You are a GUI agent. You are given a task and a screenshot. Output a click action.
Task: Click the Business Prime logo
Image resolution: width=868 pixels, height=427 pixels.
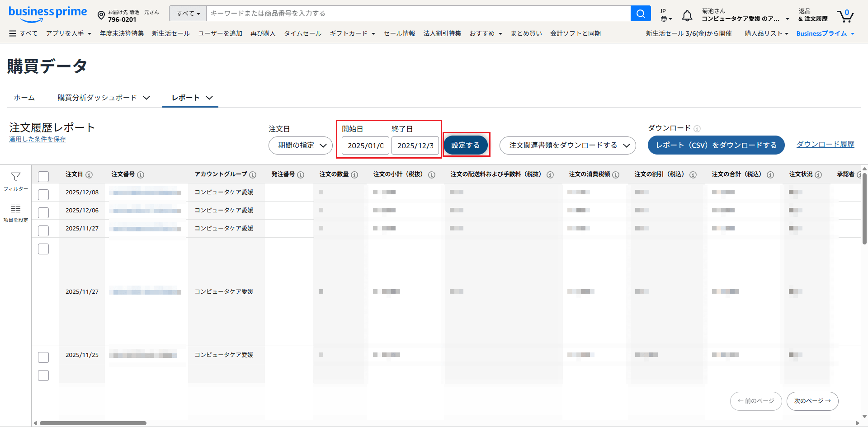[x=47, y=14]
